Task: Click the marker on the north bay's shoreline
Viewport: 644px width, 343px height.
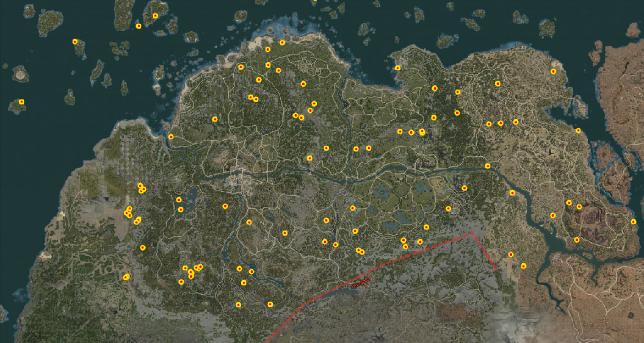Action: tap(397, 68)
